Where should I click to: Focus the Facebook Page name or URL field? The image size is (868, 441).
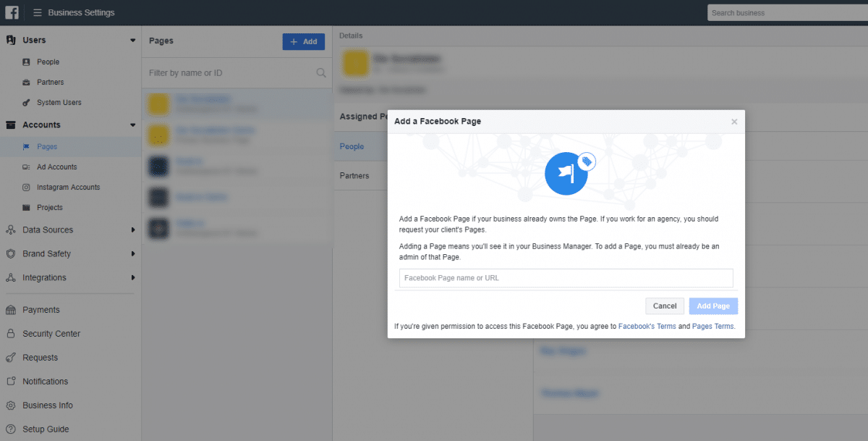coord(566,278)
